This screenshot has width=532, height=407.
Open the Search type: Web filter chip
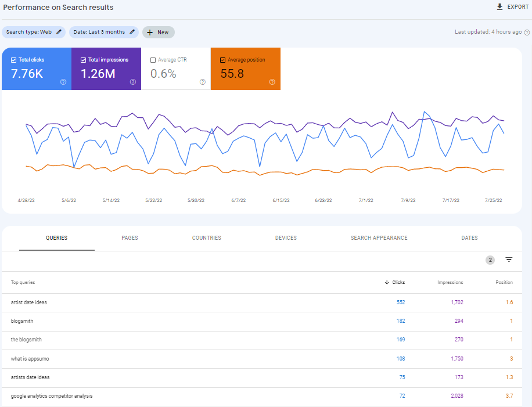tap(34, 32)
